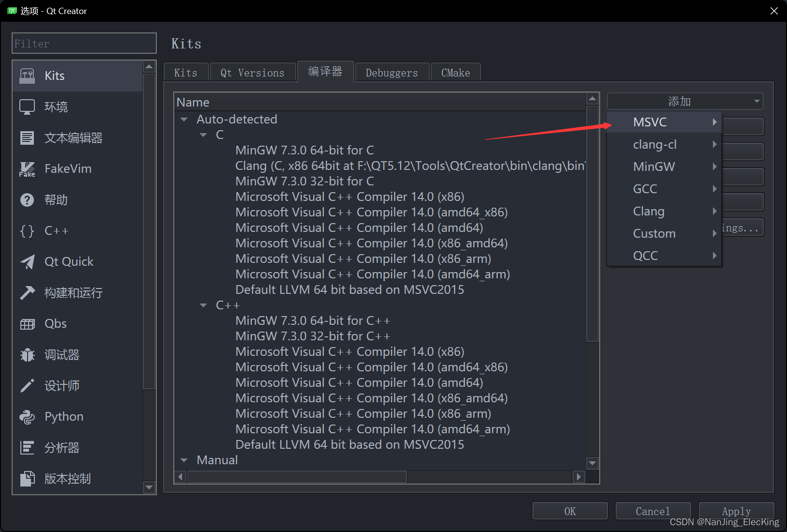Click the FakeVim icon
The height and width of the screenshot is (532, 787).
click(27, 169)
